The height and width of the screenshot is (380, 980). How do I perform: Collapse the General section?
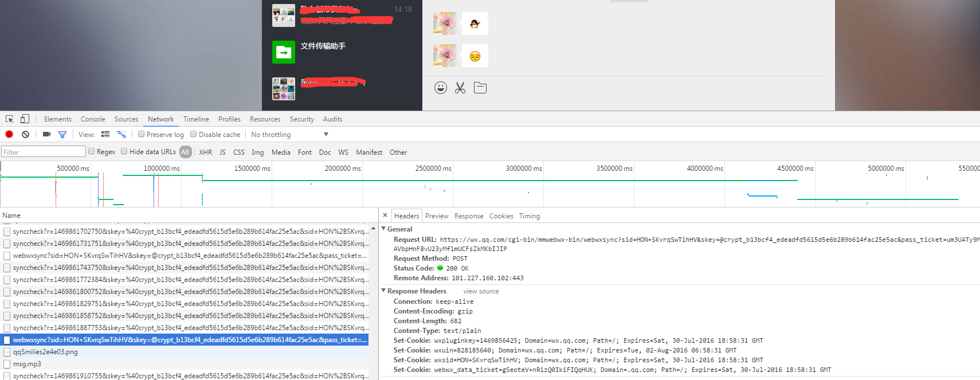point(383,229)
